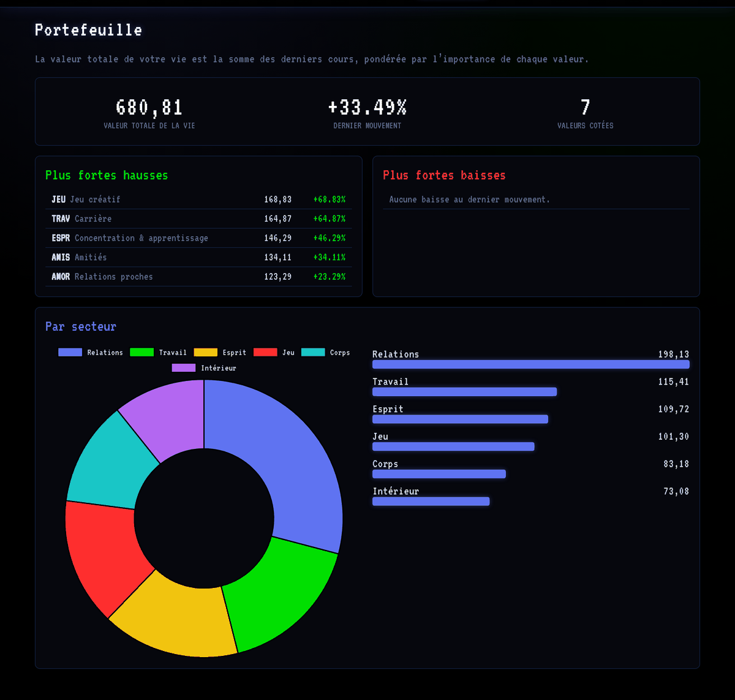Select the AMIS Amitiés row
The width and height of the screenshot is (735, 700).
(x=198, y=257)
